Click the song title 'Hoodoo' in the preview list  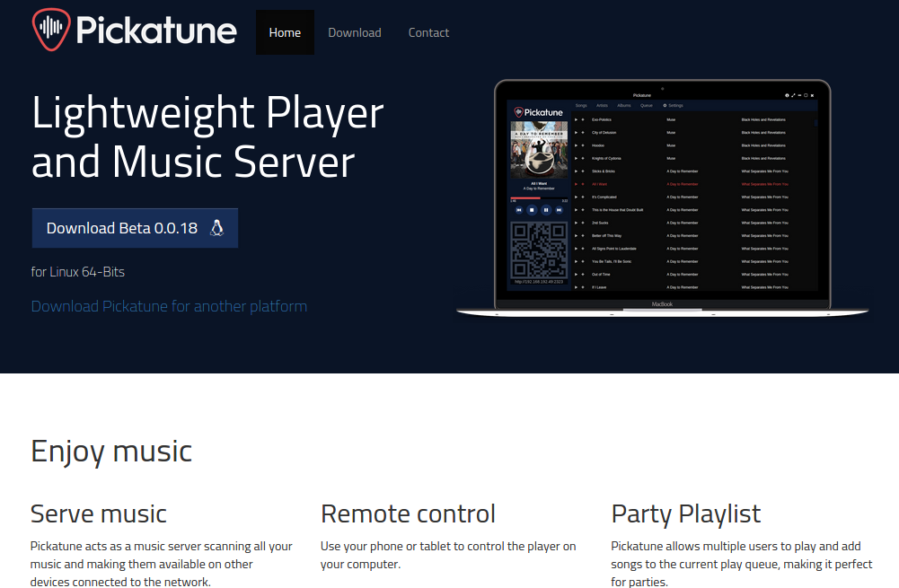click(x=598, y=145)
